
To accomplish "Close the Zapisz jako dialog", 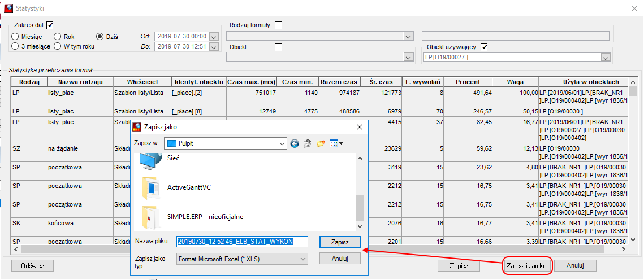I will coord(359,127).
